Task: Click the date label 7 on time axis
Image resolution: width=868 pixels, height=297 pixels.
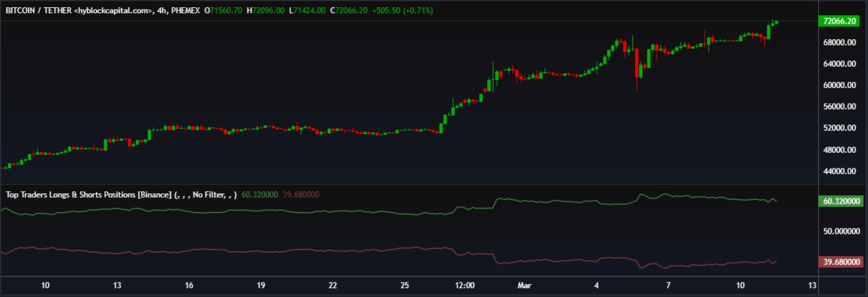Action: click(x=668, y=285)
